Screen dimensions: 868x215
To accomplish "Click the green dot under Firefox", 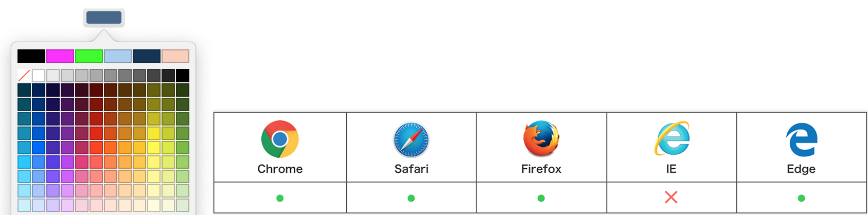I will tap(541, 198).
